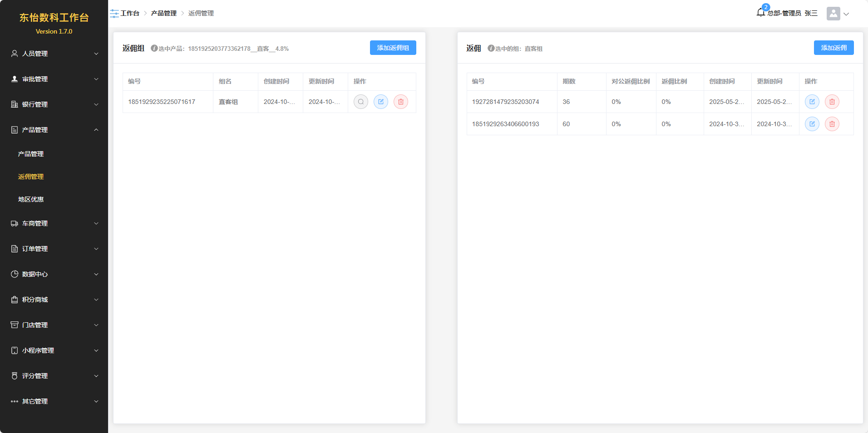Edit the 36-period commission row

[x=812, y=102]
